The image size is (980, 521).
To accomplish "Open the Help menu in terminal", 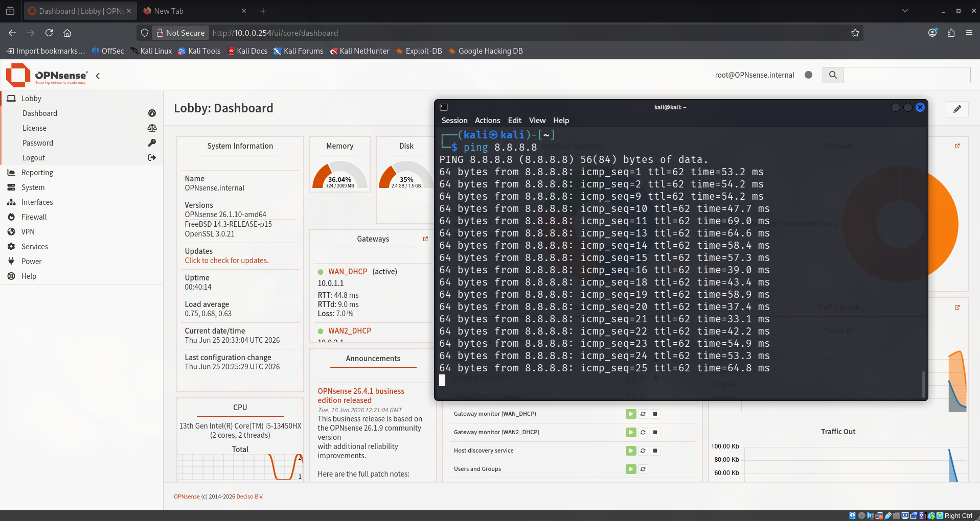I will pyautogui.click(x=561, y=121).
